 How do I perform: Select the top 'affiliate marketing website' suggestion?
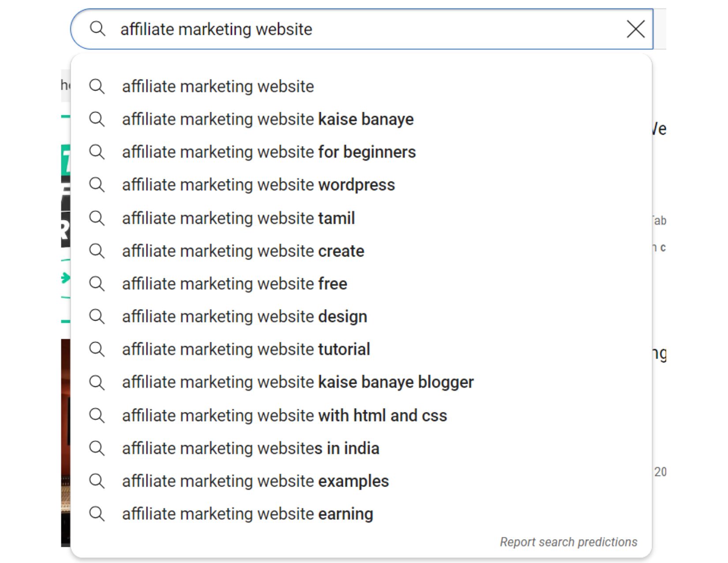[218, 87]
